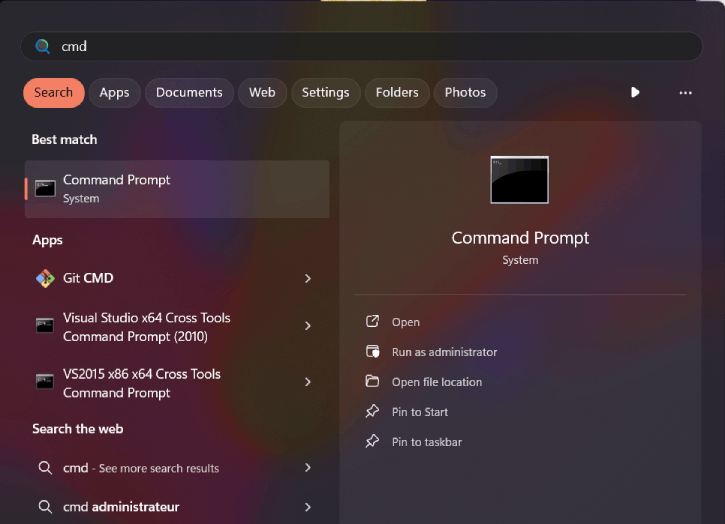Click the Pin to taskbar pin icon
The height and width of the screenshot is (524, 725).
click(373, 441)
